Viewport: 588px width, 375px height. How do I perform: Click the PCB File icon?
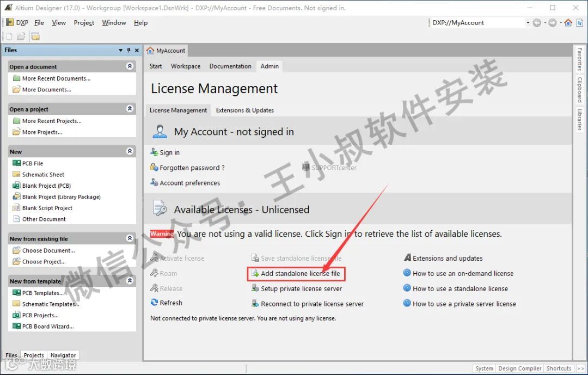16,163
